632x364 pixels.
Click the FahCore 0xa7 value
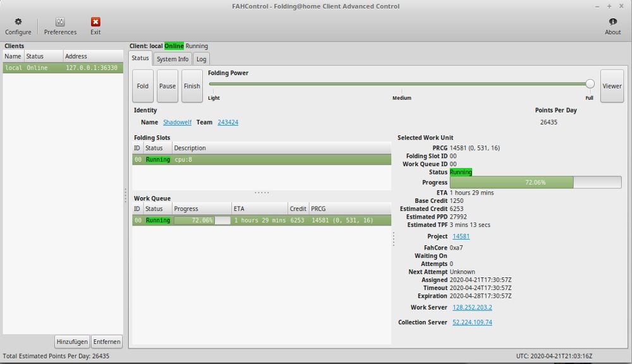456,248
